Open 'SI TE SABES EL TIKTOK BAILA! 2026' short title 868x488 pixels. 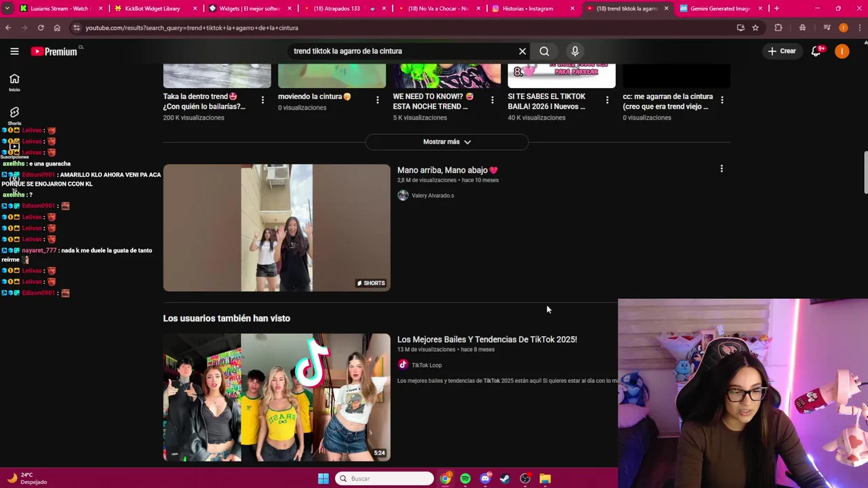[547, 102]
